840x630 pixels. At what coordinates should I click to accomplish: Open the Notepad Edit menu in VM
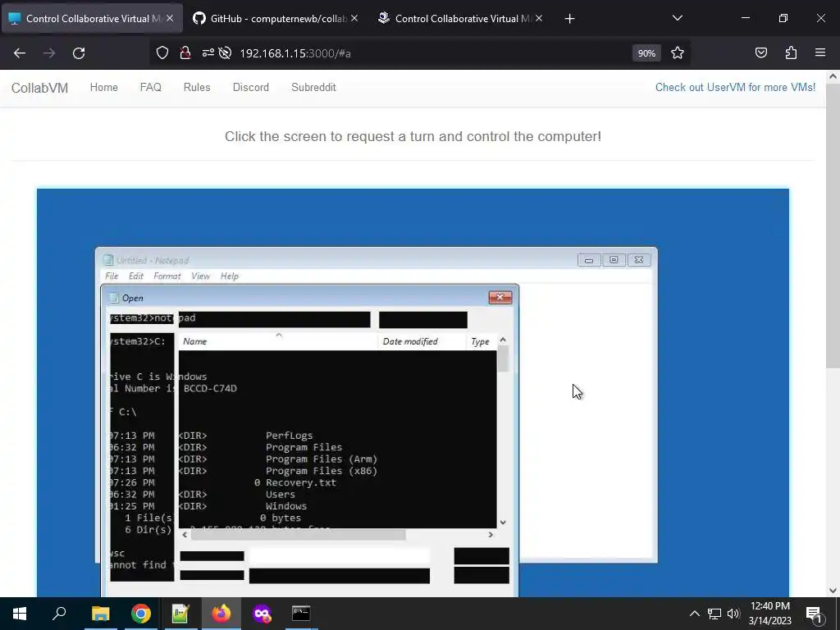click(x=135, y=276)
